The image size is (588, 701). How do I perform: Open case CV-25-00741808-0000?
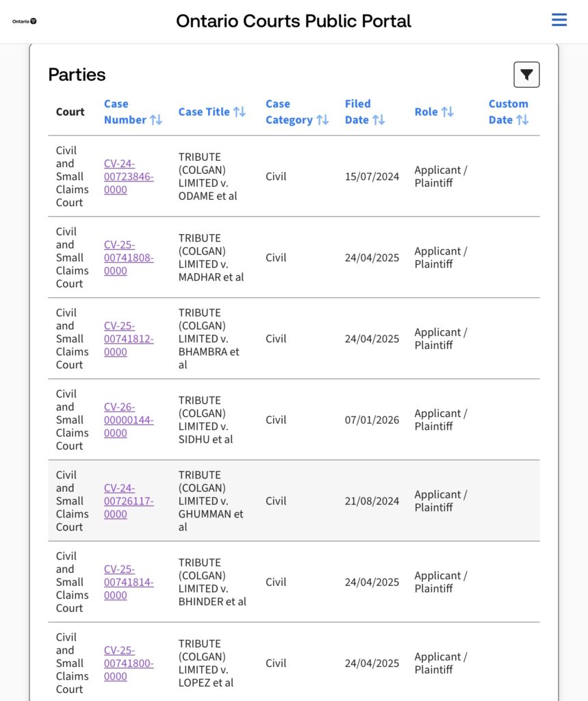pos(129,258)
